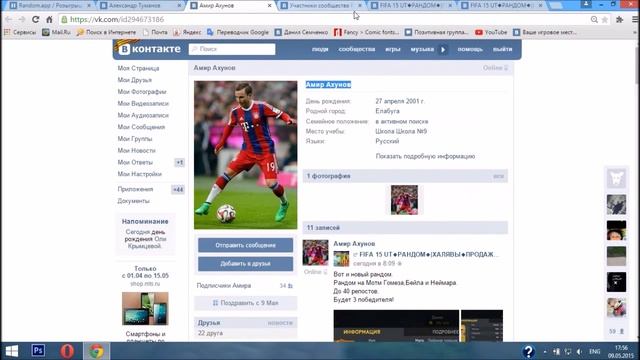
Task: Open Mail.Ru bookmark
Action: [56, 32]
